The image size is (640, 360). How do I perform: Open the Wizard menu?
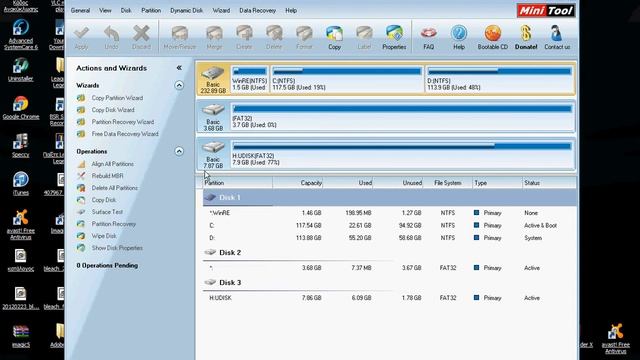[221, 11]
